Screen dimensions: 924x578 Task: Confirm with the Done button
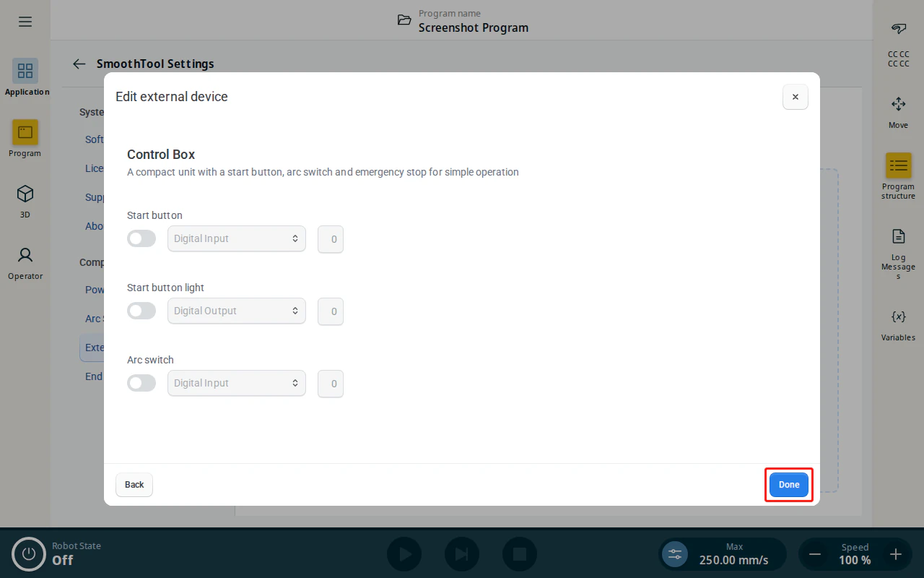(x=789, y=485)
